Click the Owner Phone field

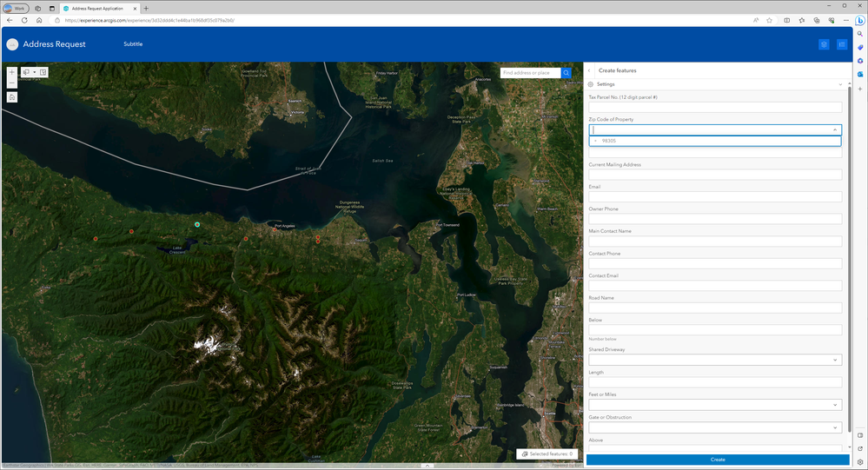[715, 219]
